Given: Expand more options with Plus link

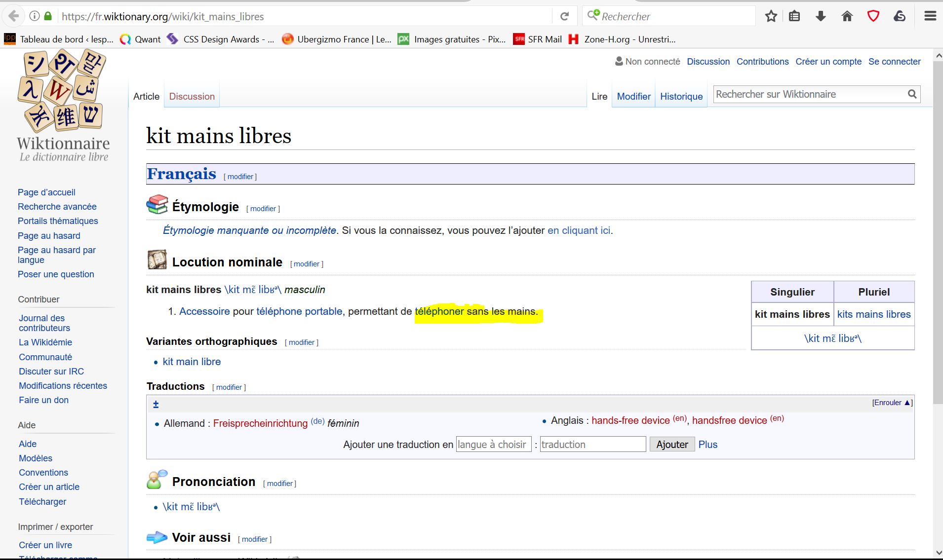Looking at the screenshot, I should pyautogui.click(x=707, y=445).
